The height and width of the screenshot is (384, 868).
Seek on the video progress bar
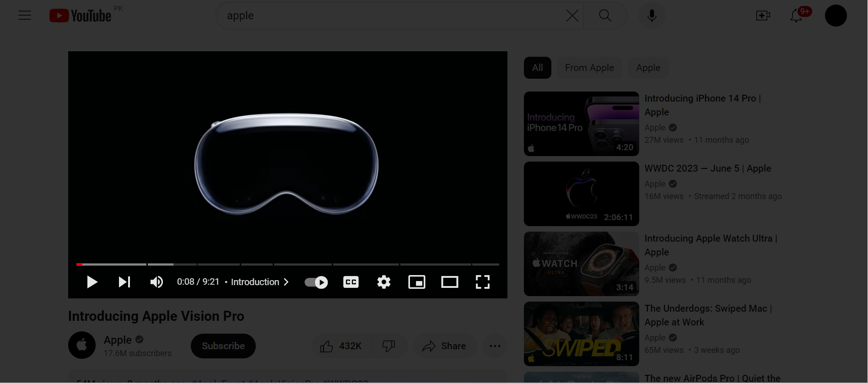point(288,264)
